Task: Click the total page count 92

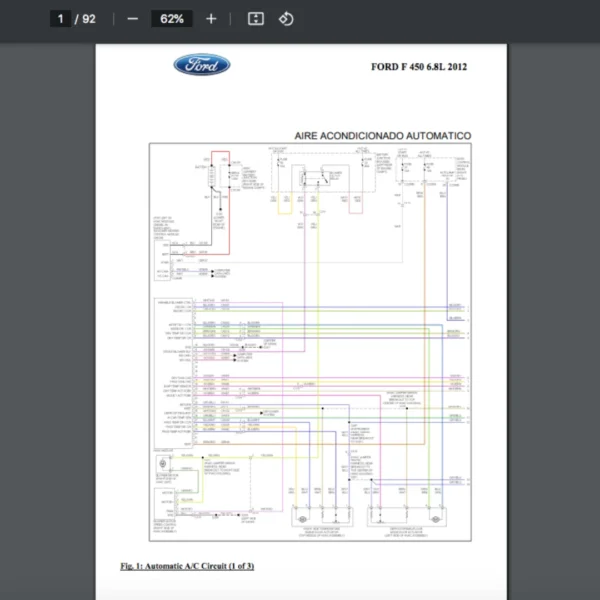Action: click(89, 19)
